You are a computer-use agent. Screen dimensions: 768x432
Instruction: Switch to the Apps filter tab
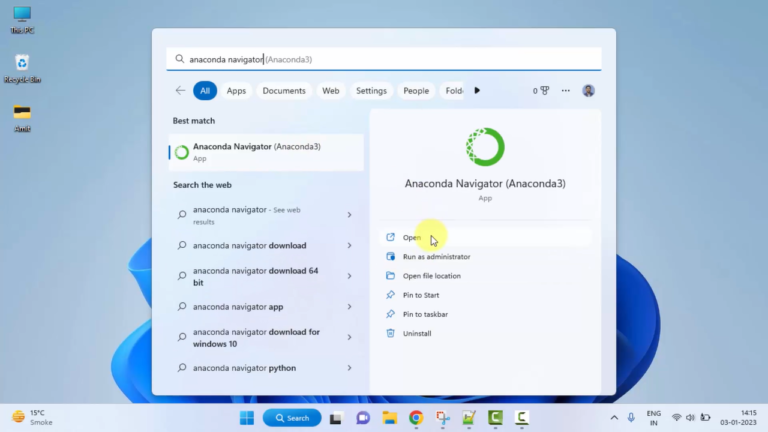click(x=236, y=91)
